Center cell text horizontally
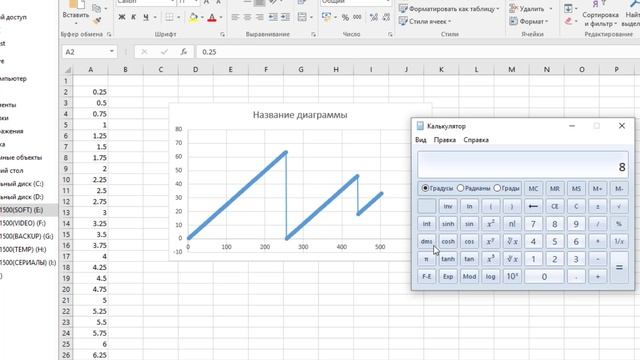 [x=247, y=17]
